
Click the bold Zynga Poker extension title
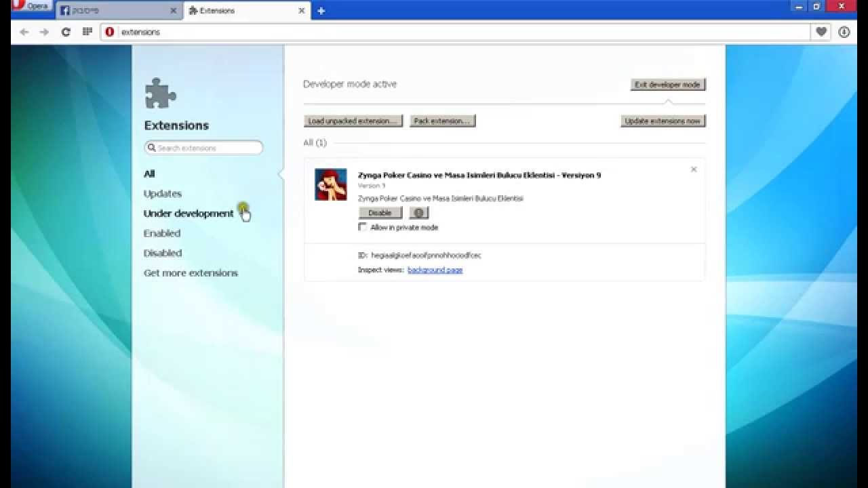[479, 175]
